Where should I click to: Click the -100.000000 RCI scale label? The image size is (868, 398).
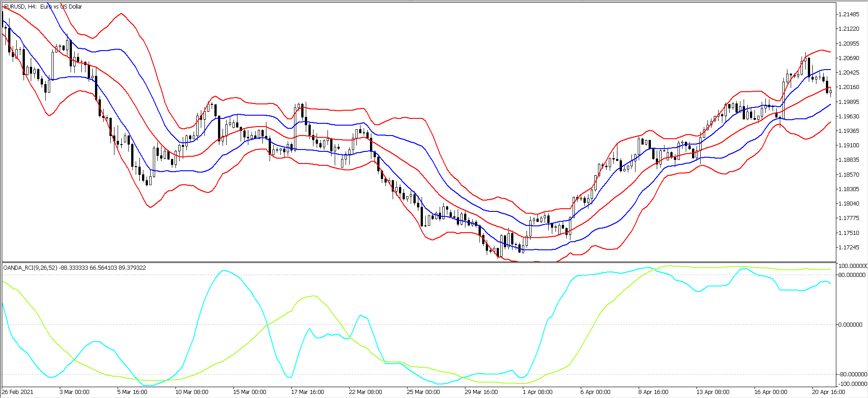[x=852, y=384]
